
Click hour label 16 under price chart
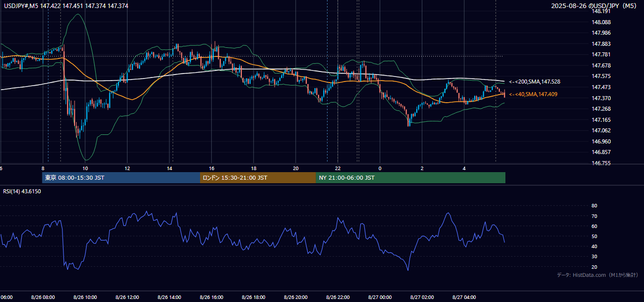point(212,168)
